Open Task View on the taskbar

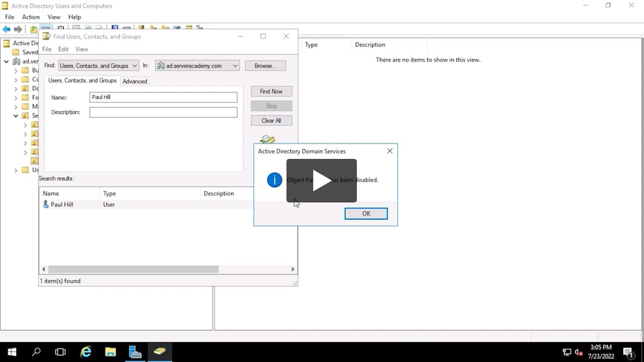click(x=60, y=352)
